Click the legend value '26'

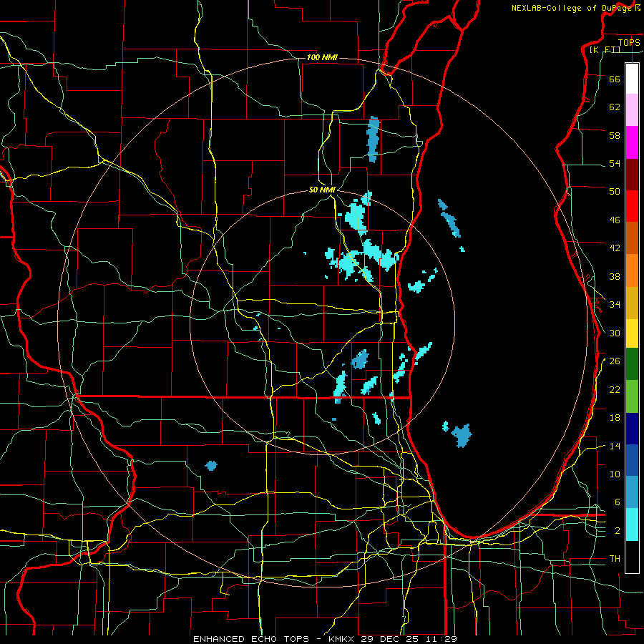(x=615, y=361)
